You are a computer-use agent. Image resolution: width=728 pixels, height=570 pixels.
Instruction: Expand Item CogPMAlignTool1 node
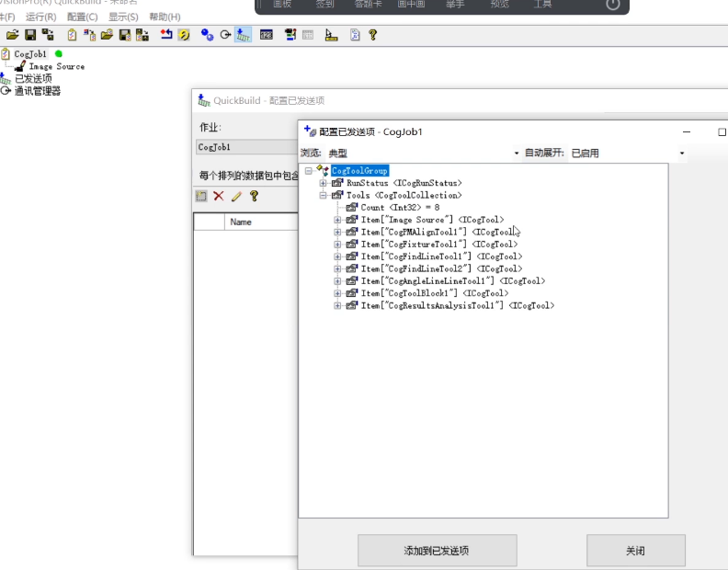tap(337, 232)
